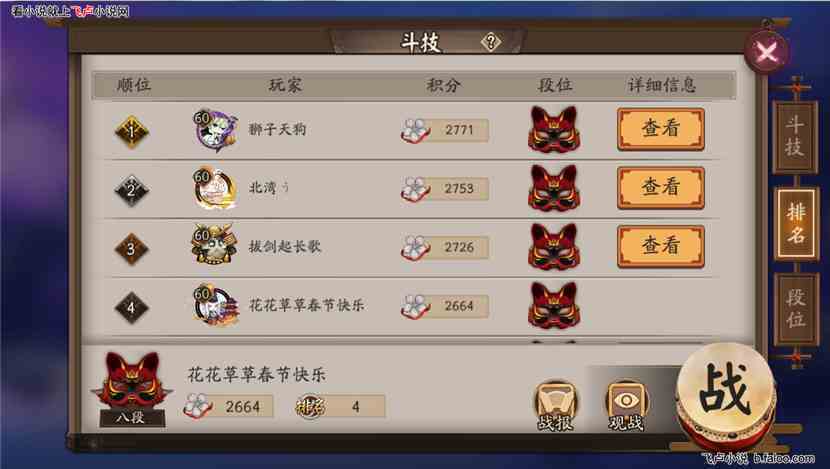Select the 排名 side tab
This screenshot has height=469, width=830.
796,223
